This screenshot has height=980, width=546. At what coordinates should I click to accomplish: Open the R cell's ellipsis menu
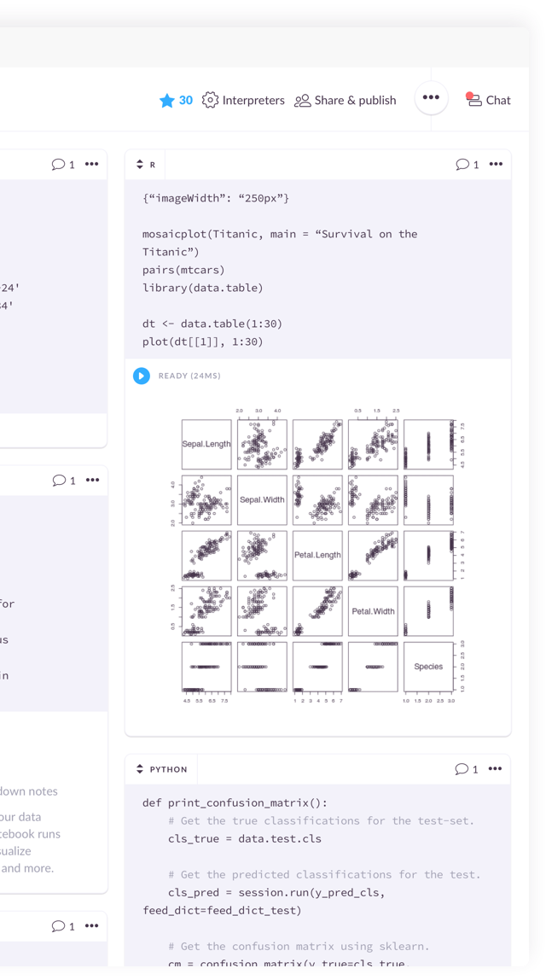pos(496,164)
